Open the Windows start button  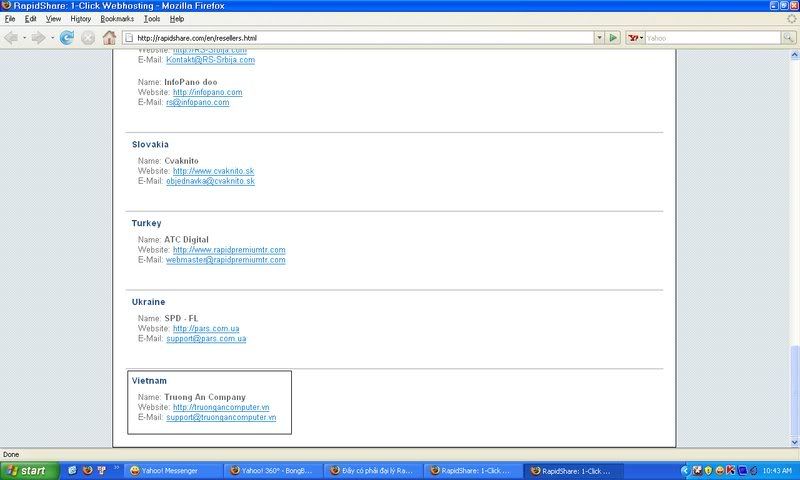pos(30,471)
